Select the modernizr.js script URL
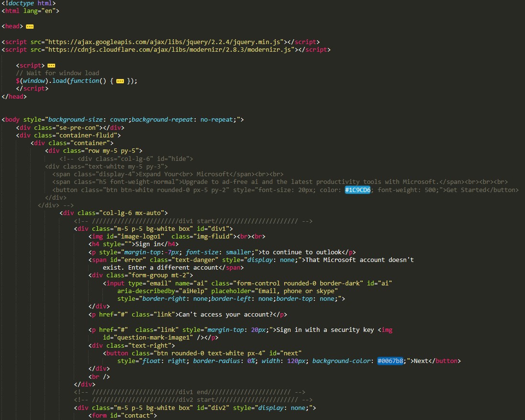Screen dimensions: 525x420 (170, 50)
